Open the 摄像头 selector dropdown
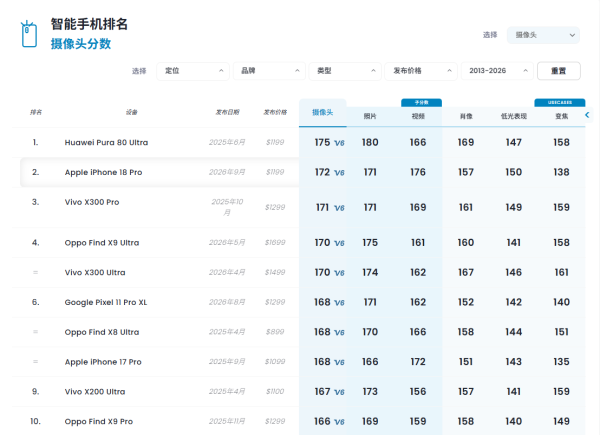600x435 pixels. 543,35
